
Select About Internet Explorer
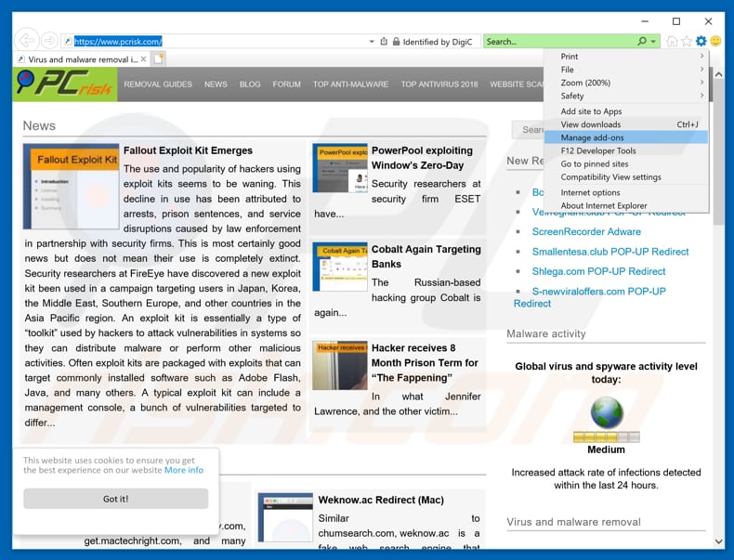[x=626, y=205]
